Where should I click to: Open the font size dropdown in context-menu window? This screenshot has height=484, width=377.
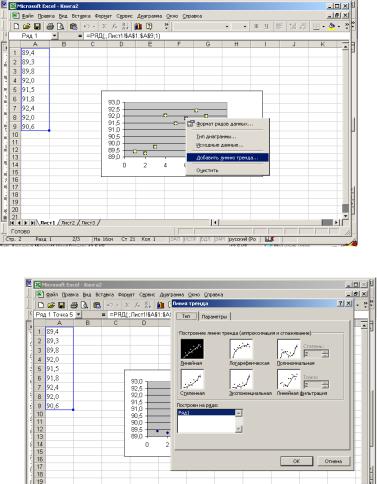[x=245, y=26]
